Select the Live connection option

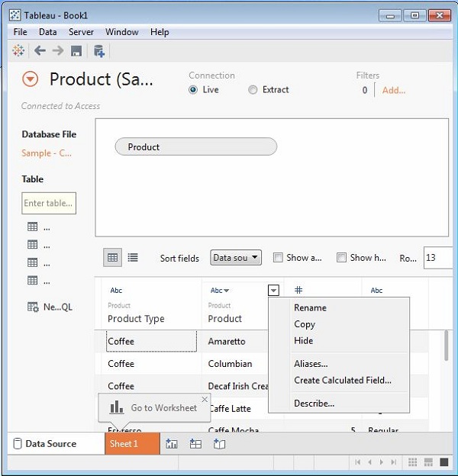tap(193, 89)
